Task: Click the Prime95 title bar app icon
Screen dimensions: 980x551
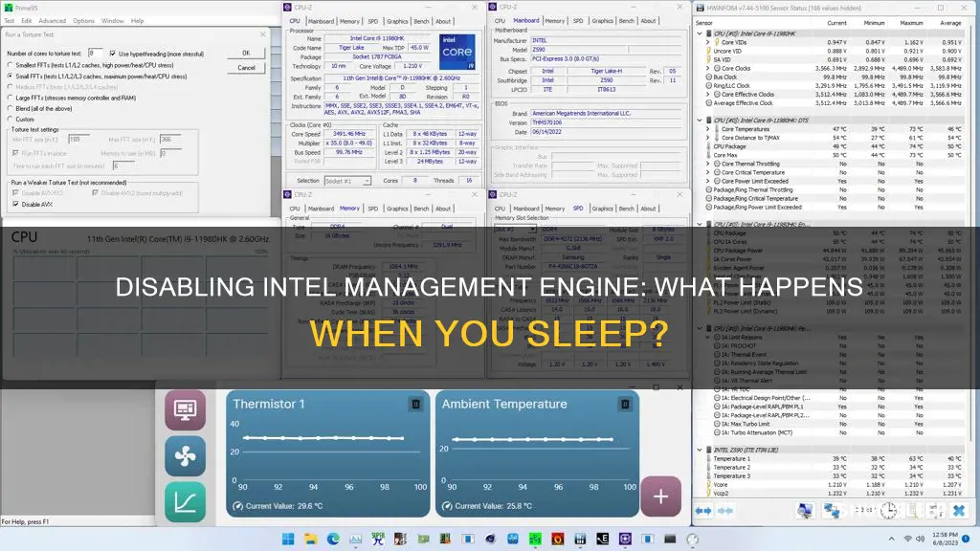Action: pyautogui.click(x=8, y=8)
